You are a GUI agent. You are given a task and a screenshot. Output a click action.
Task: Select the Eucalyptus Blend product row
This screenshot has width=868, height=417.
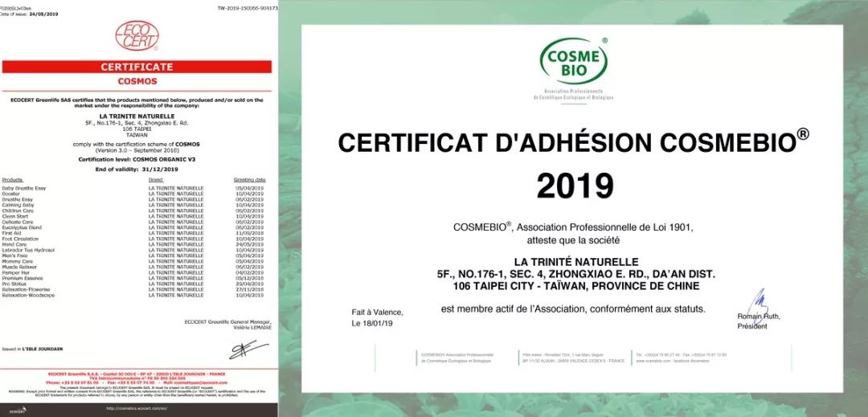click(133, 227)
